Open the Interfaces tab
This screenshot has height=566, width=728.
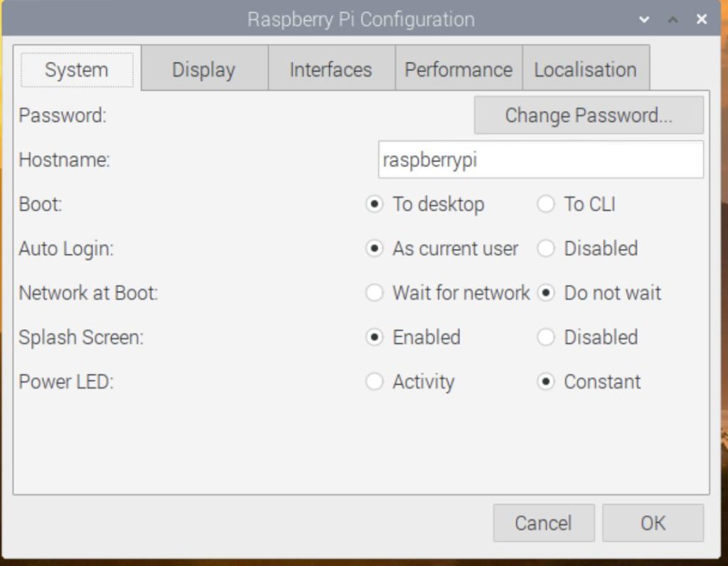(x=330, y=69)
